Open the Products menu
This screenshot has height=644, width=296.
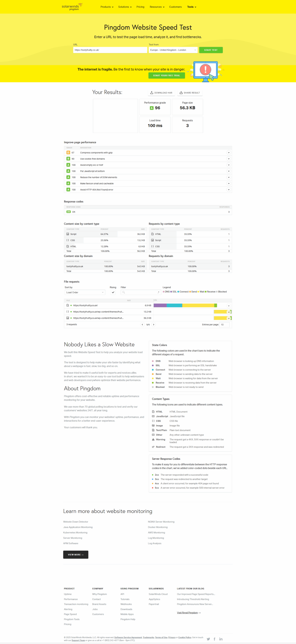[x=107, y=7]
